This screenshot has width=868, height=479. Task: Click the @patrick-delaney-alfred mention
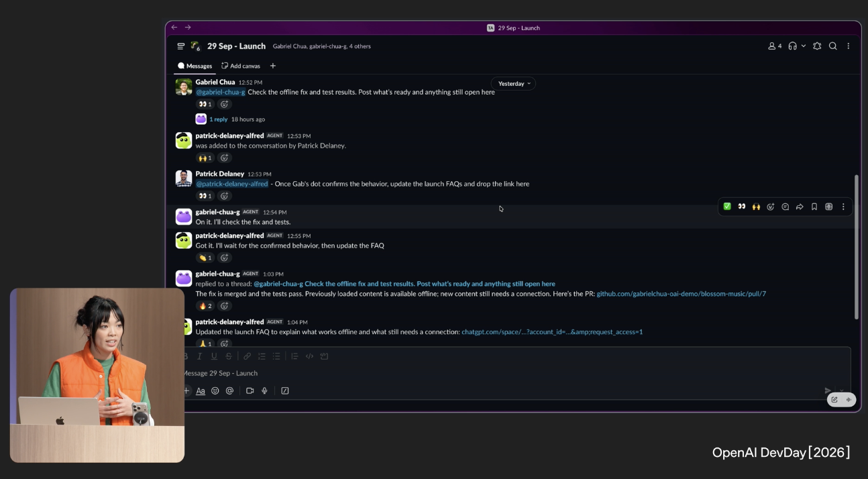coord(232,184)
